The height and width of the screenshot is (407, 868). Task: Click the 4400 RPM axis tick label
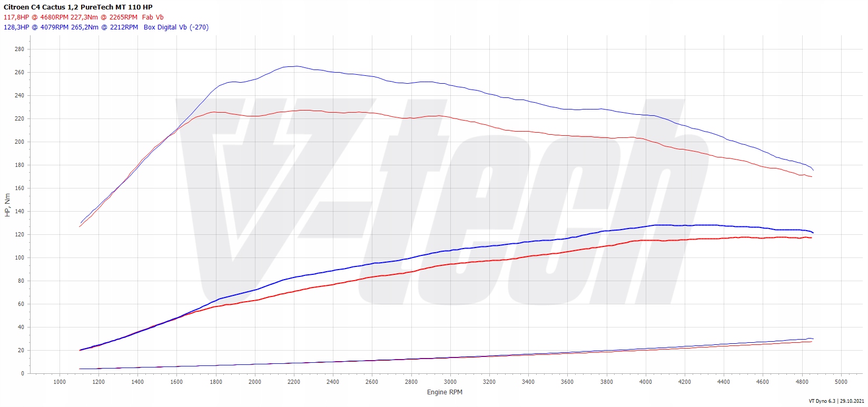point(724,382)
